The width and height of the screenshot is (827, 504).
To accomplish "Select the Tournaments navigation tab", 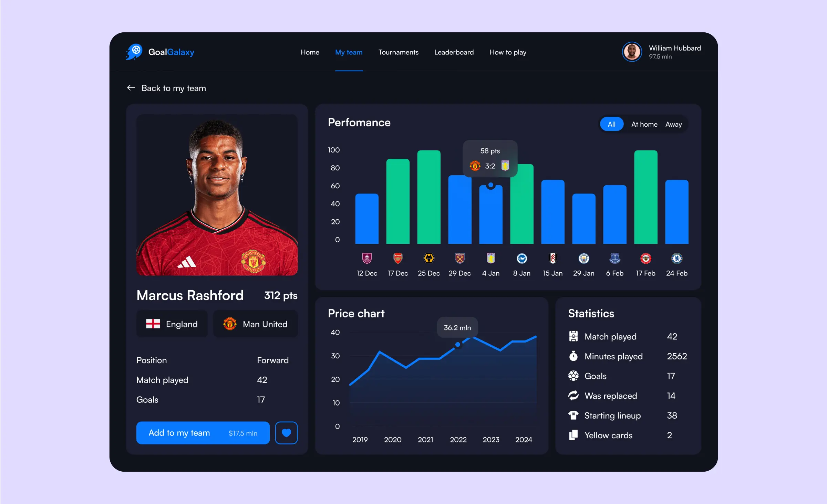I will click(398, 53).
